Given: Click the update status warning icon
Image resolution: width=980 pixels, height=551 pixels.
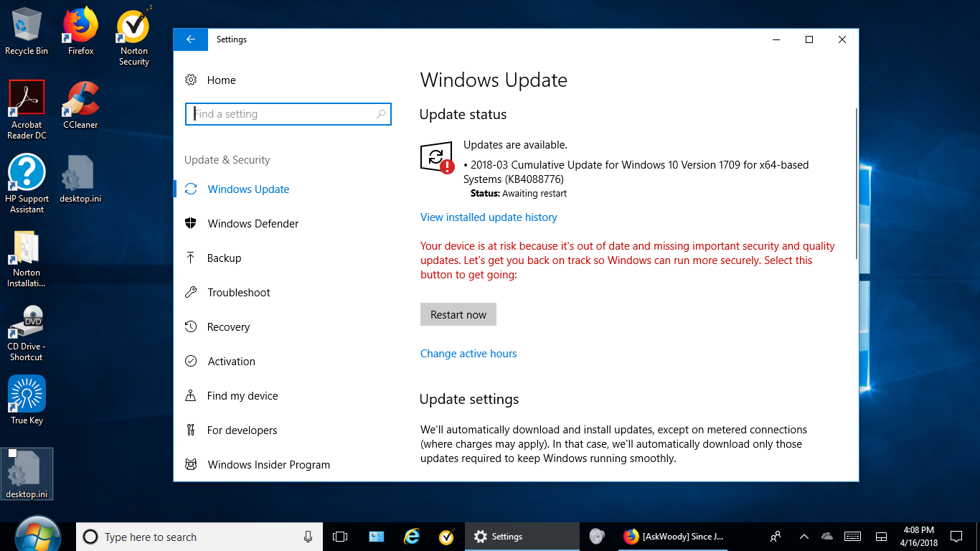Looking at the screenshot, I should [437, 157].
